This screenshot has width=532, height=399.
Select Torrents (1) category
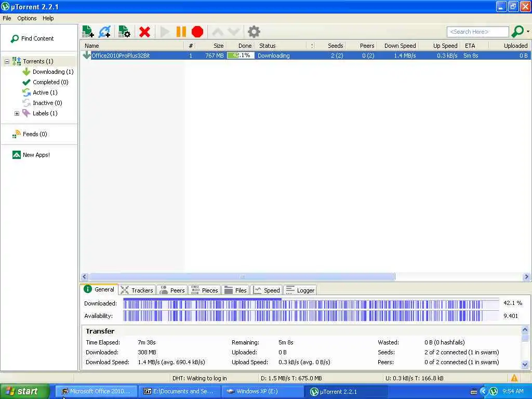tap(38, 61)
